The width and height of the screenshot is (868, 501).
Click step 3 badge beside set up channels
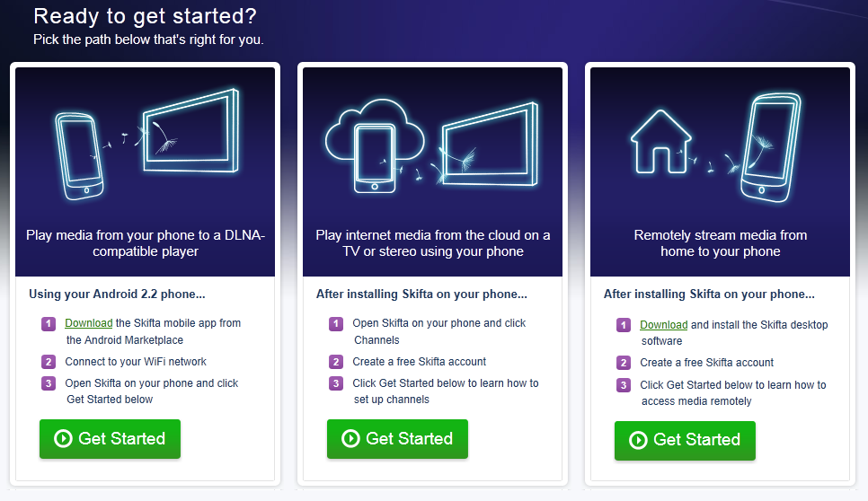click(x=336, y=383)
